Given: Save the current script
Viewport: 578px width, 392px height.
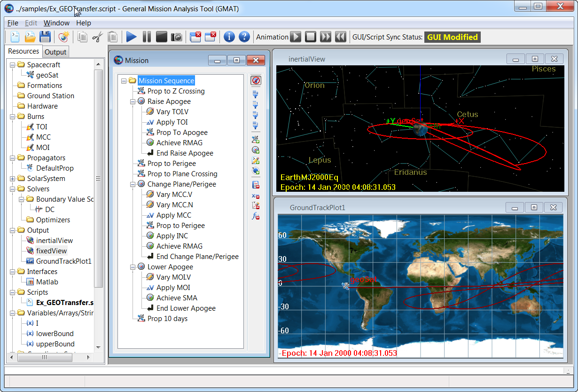Looking at the screenshot, I should pos(44,37).
